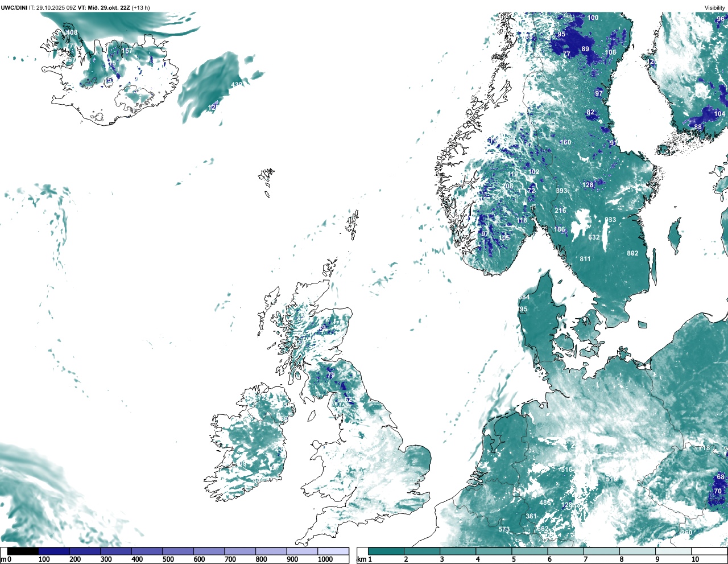
Task: Click the 'Visibility' title label
Action: 715,7
